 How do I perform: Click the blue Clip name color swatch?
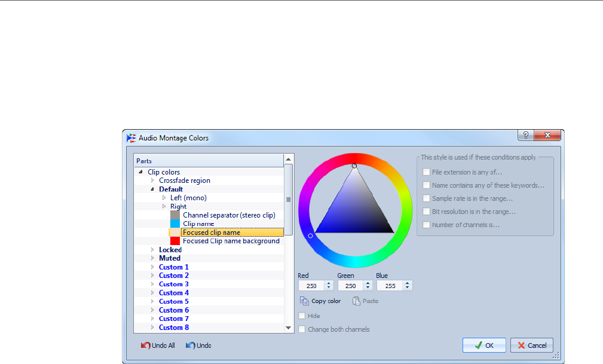tap(175, 224)
